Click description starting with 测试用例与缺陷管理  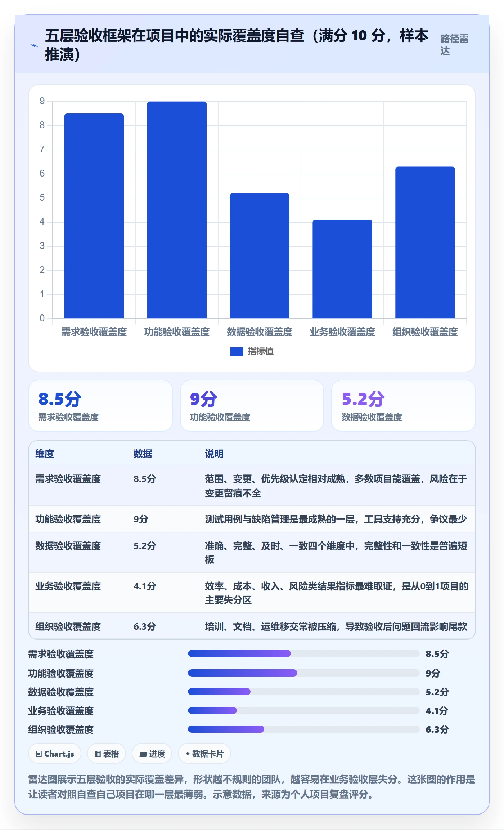pyautogui.click(x=336, y=519)
